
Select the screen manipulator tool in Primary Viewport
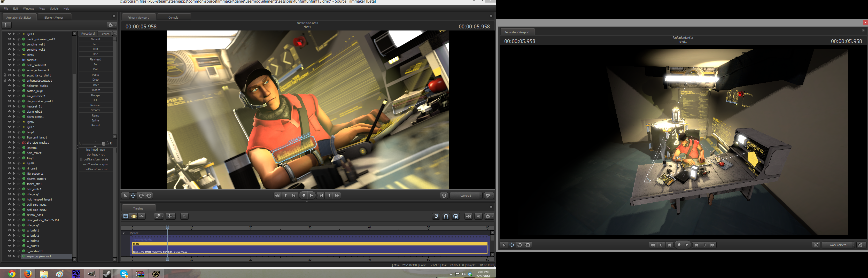[149, 195]
